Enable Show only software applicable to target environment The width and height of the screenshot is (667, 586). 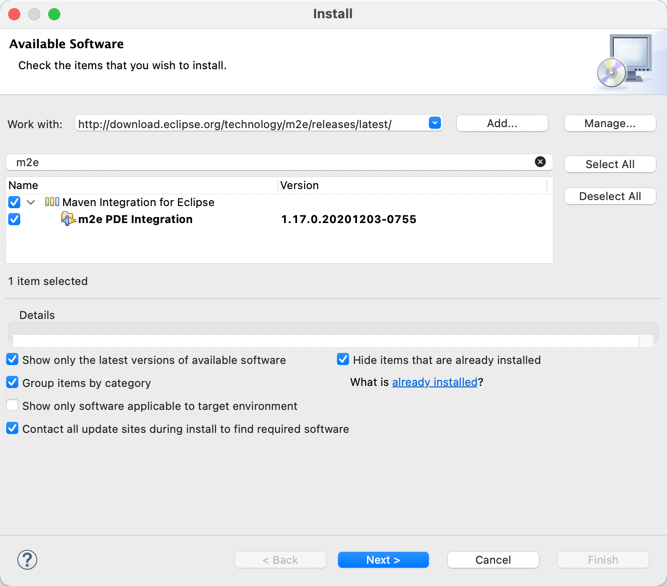pyautogui.click(x=12, y=405)
